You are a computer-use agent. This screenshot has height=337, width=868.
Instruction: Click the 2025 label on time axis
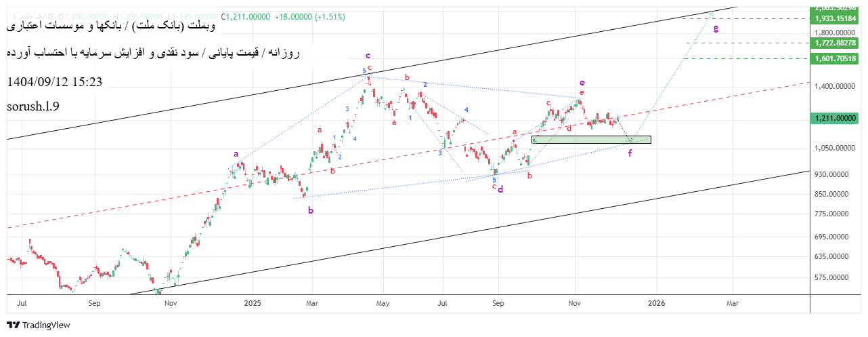coord(253,303)
